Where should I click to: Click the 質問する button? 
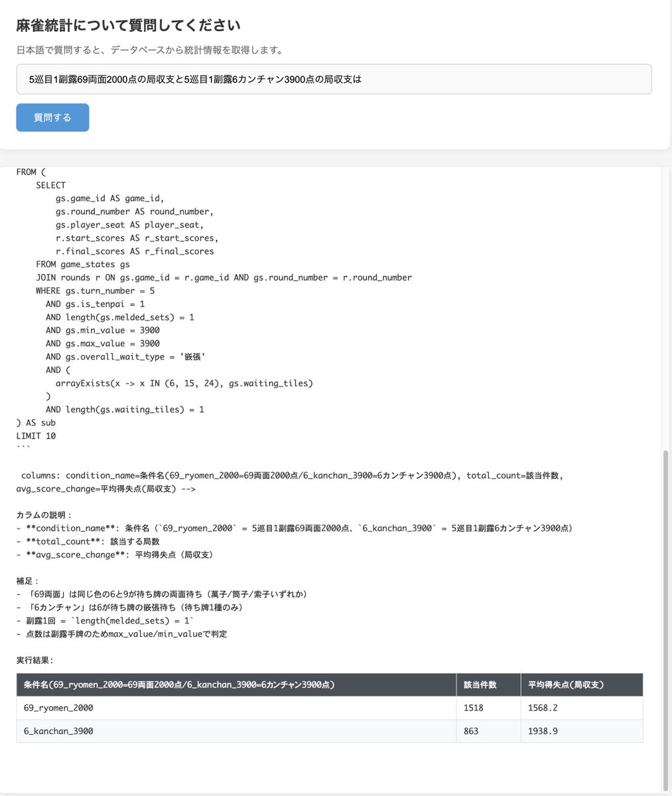pyautogui.click(x=52, y=117)
